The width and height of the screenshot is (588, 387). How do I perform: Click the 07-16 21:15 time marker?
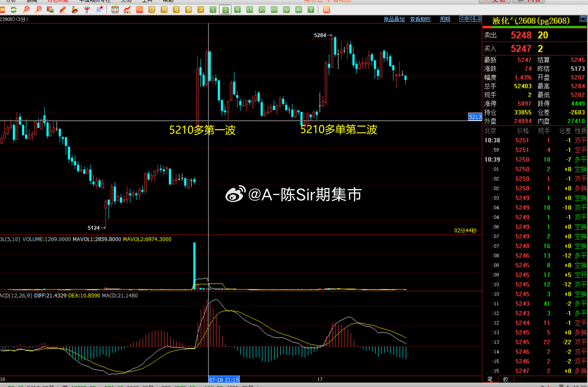224,379
